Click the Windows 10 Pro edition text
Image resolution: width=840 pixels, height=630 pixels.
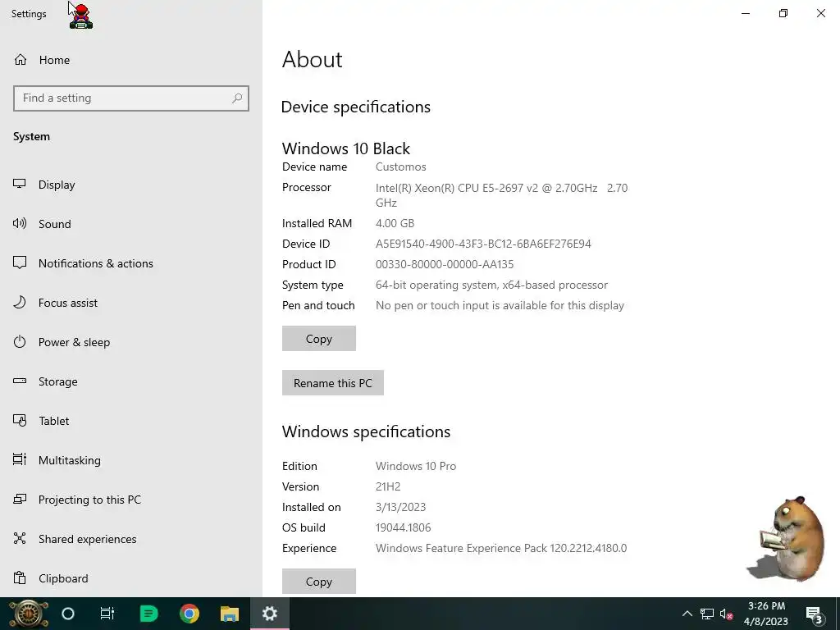click(x=416, y=466)
